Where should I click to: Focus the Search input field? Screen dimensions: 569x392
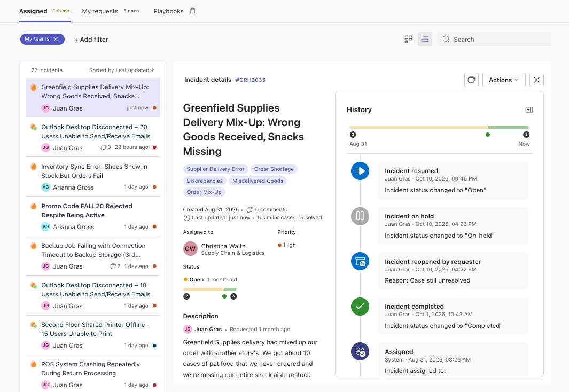click(x=494, y=39)
